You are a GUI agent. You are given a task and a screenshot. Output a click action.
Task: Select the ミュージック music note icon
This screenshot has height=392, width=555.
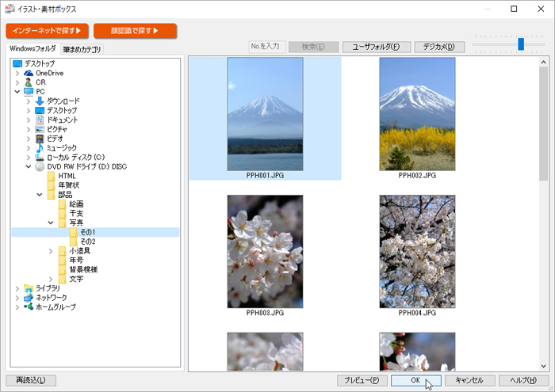click(40, 147)
